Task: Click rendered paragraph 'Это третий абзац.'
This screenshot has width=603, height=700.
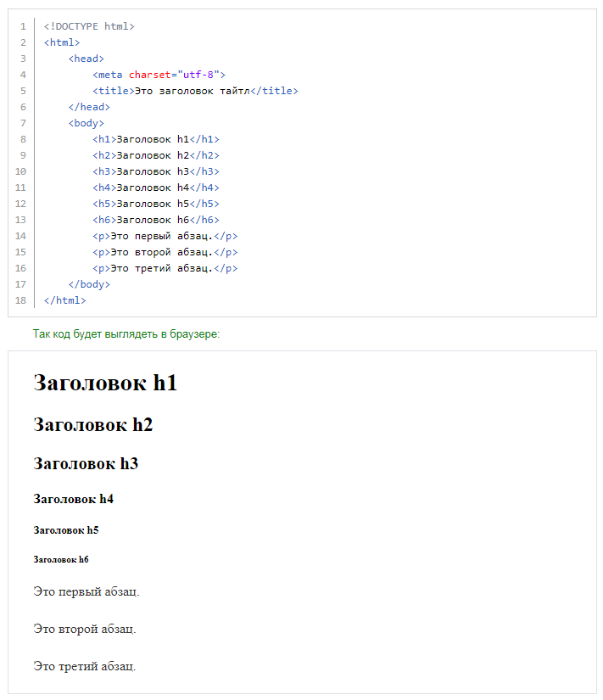Action: click(x=85, y=666)
